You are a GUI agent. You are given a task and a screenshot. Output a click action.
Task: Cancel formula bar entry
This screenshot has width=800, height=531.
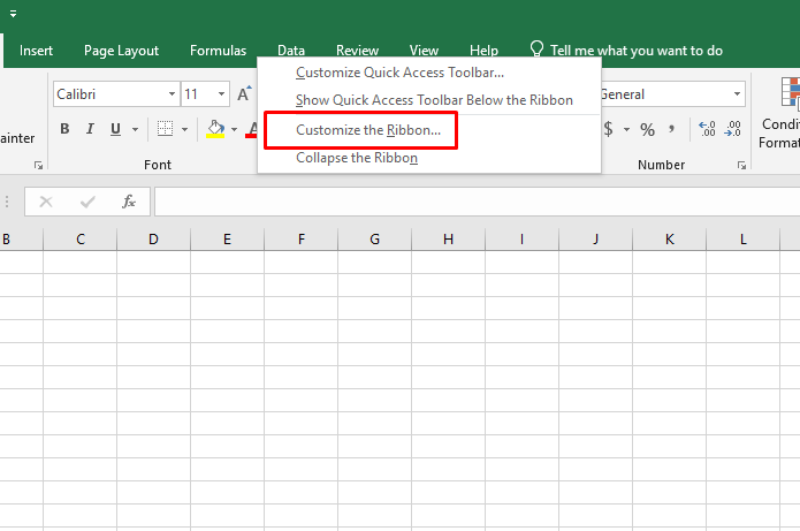click(46, 202)
